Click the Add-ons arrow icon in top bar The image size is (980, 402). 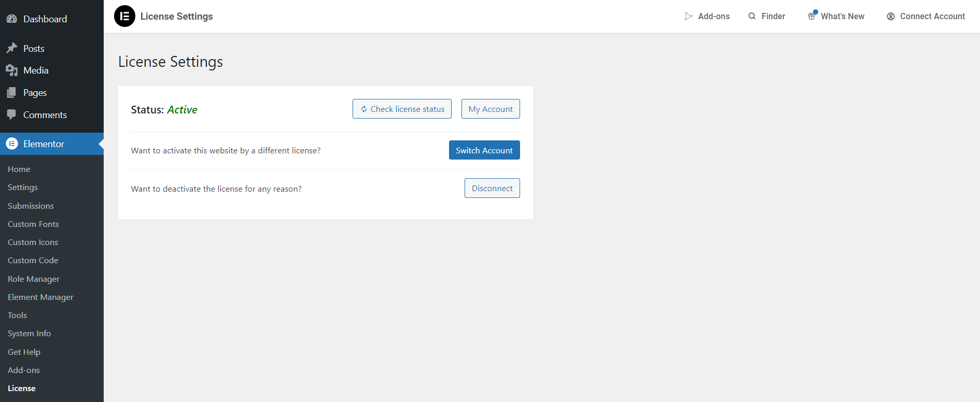[x=689, y=16]
